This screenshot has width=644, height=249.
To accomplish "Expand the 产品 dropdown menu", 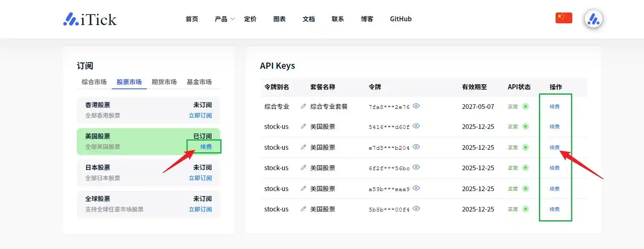I will [x=224, y=19].
